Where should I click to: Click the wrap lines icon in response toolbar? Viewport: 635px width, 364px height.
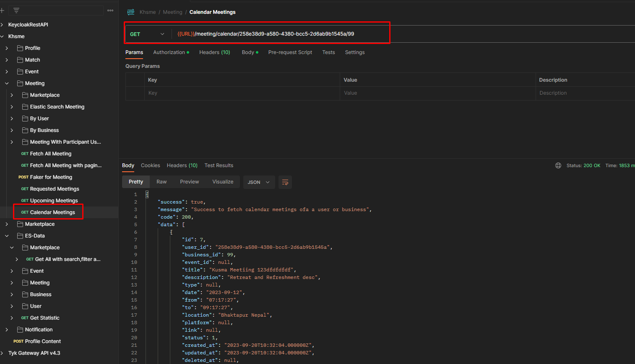point(285,182)
